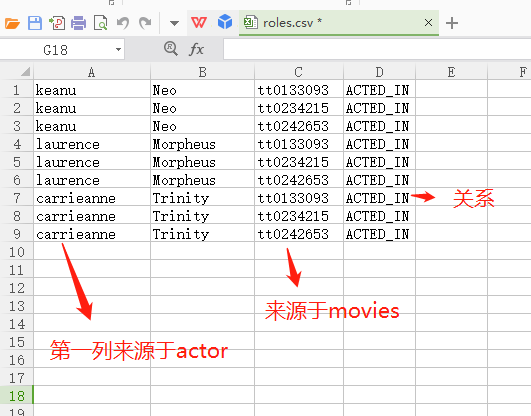Click cell B4 containing Morpheus
531x416 pixels.
202,144
